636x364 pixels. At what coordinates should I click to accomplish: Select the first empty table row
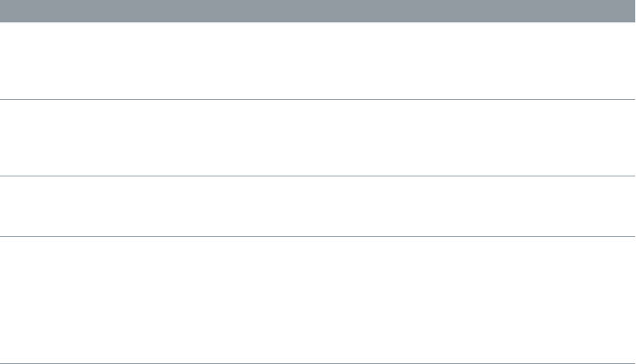pyautogui.click(x=318, y=61)
